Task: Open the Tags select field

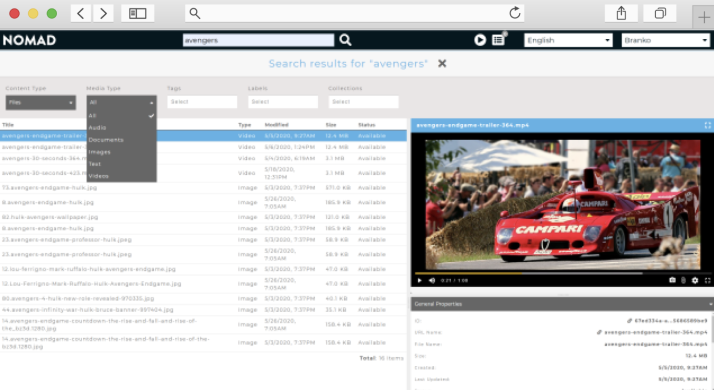Action: coord(202,102)
